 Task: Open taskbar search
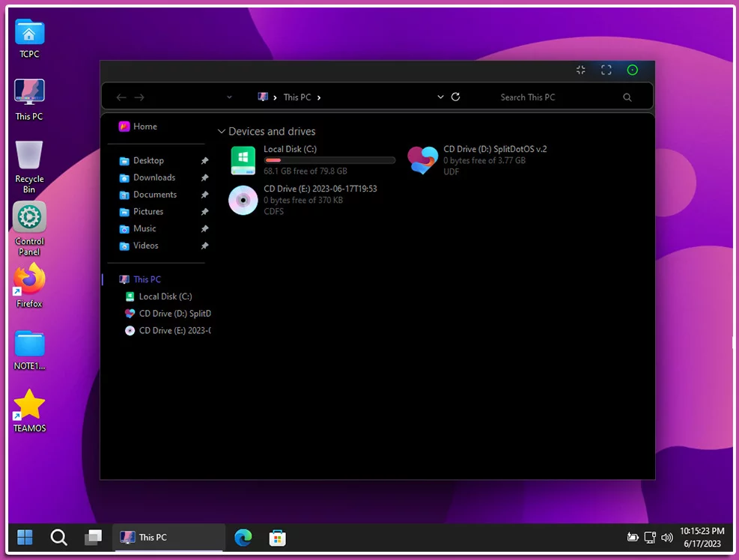[x=58, y=537]
